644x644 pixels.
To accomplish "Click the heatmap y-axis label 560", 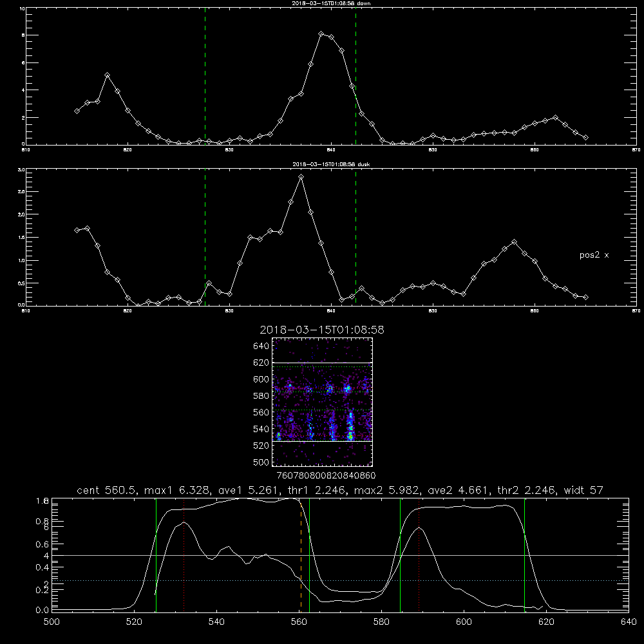I will tap(261, 412).
